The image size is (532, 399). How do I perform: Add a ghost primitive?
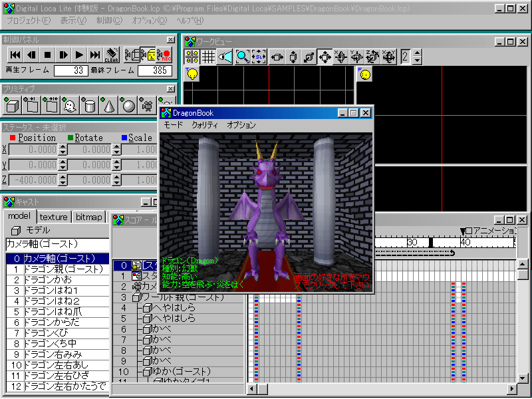coord(70,105)
